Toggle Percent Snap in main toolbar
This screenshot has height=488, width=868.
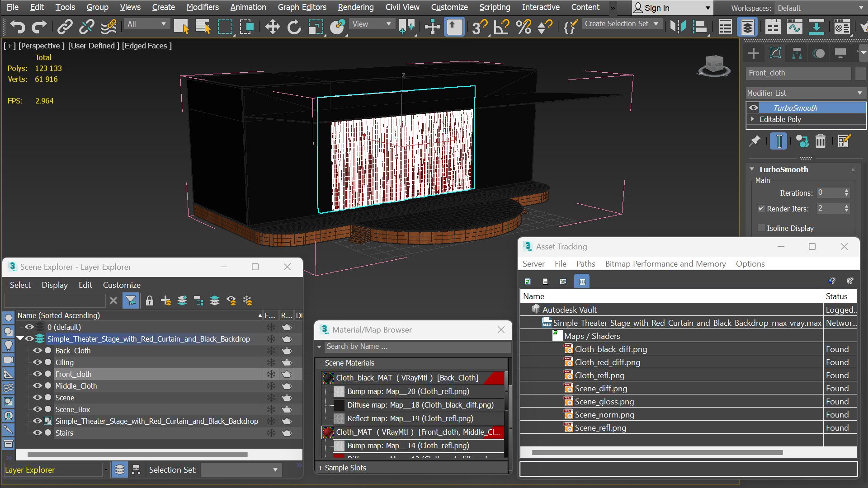pos(524,27)
